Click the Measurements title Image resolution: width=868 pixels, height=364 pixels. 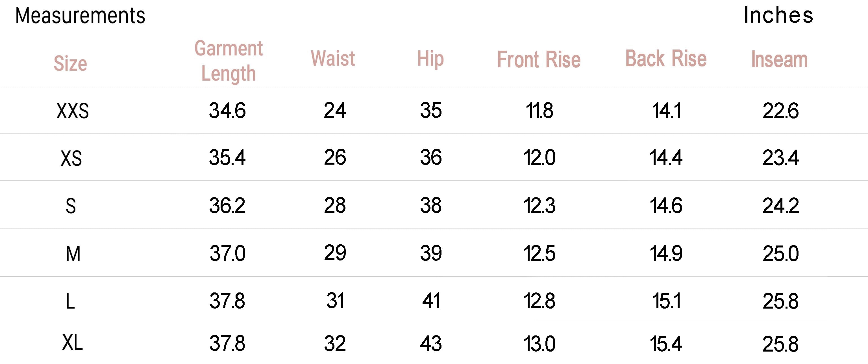pyautogui.click(x=80, y=16)
